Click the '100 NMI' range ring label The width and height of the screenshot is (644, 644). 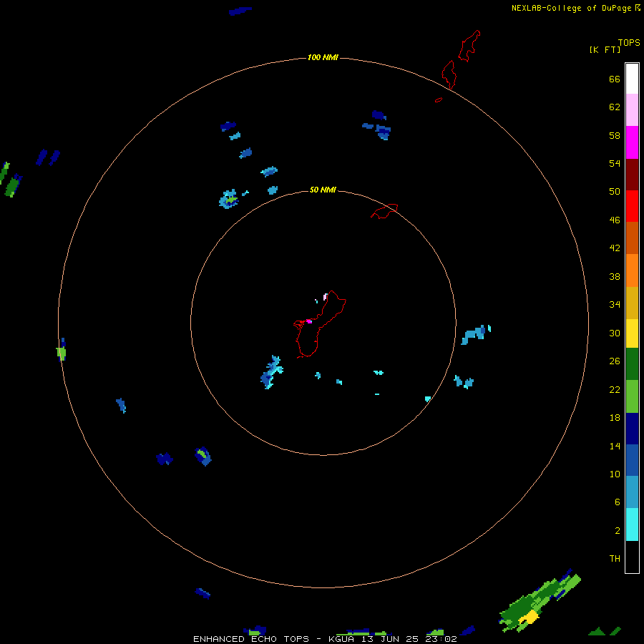pyautogui.click(x=323, y=57)
